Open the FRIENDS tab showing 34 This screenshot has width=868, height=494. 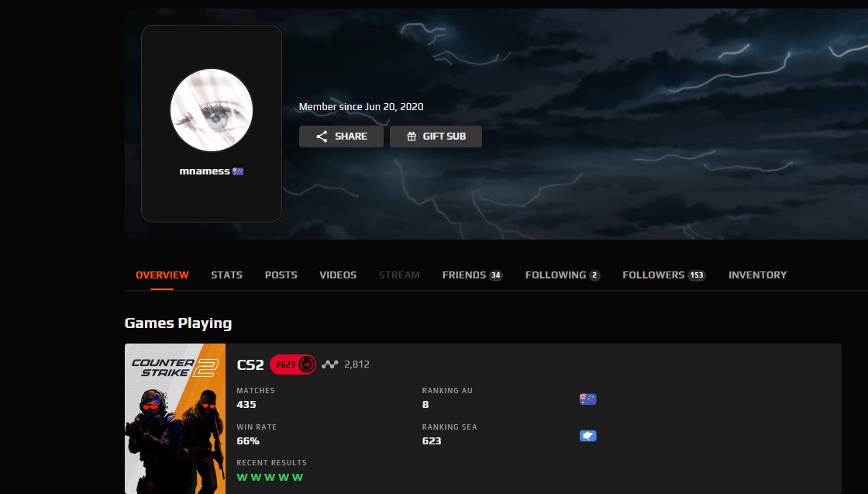(x=471, y=275)
